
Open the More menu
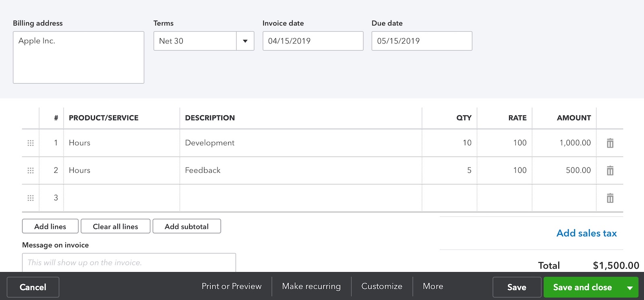433,286
